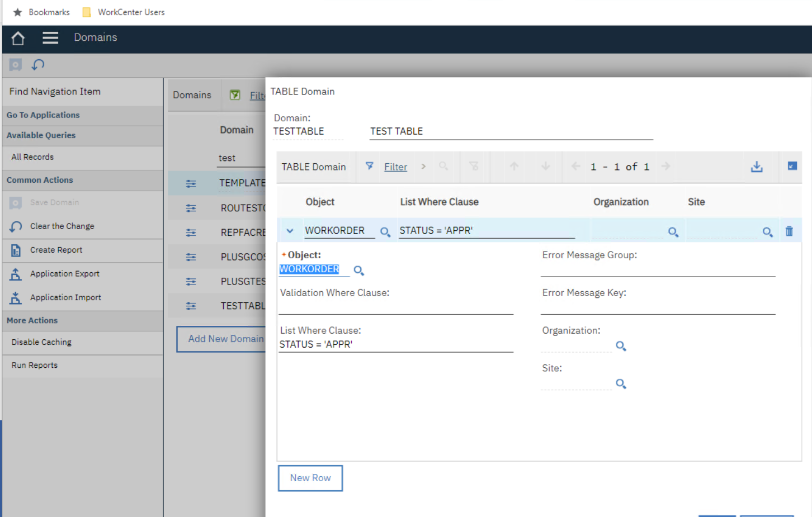Click the Site column header
This screenshot has width=812, height=517.
pos(696,202)
